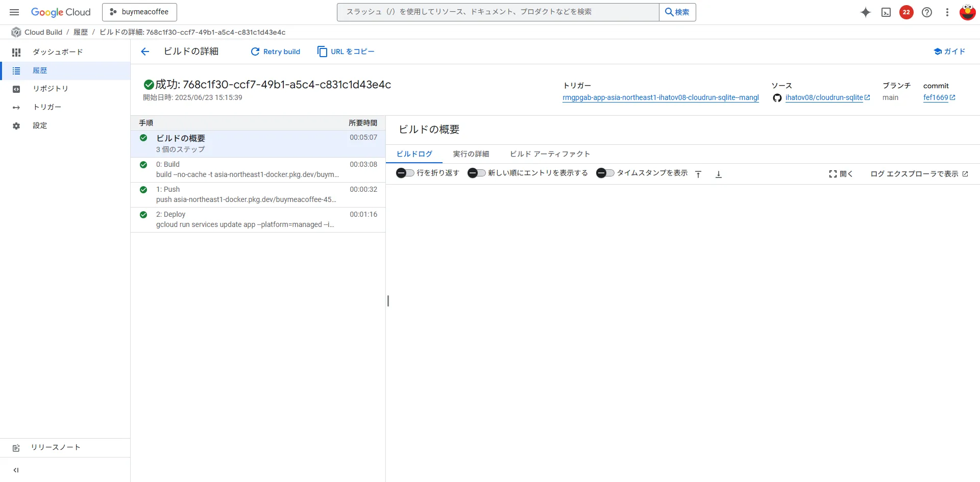
Task: Enable 新しい順にエントリを表示する
Action: pyautogui.click(x=476, y=173)
